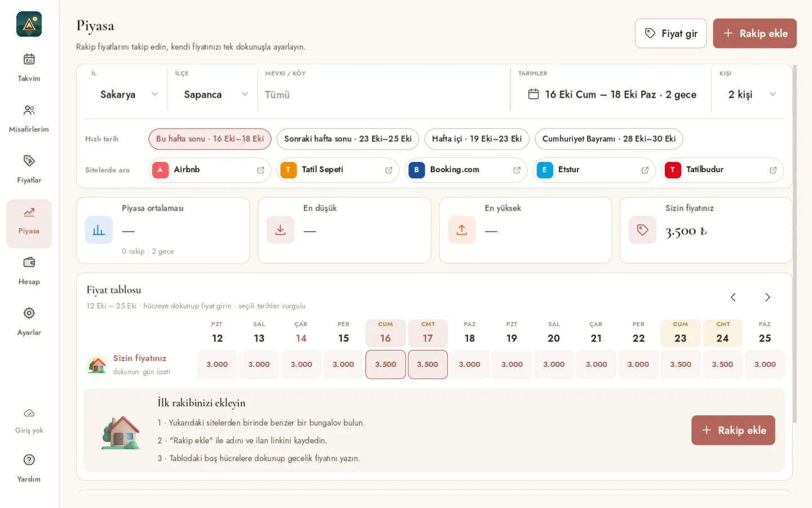Screen dimensions: 812x508
Task: Click En düşük download arrow icon
Action: coord(280,230)
